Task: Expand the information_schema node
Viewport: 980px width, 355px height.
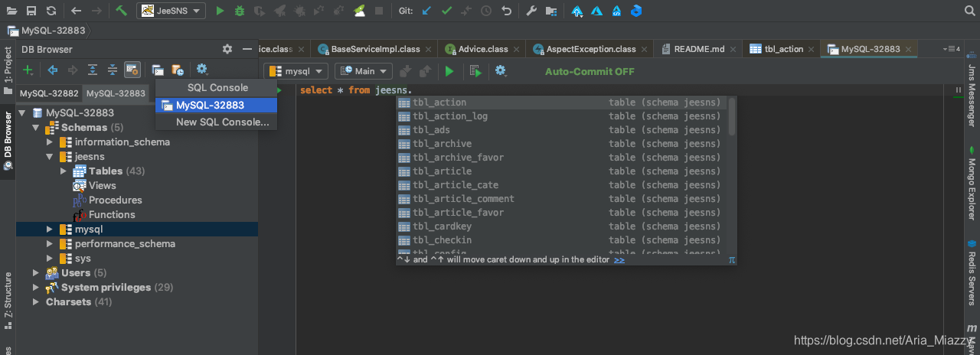Action: tap(50, 142)
